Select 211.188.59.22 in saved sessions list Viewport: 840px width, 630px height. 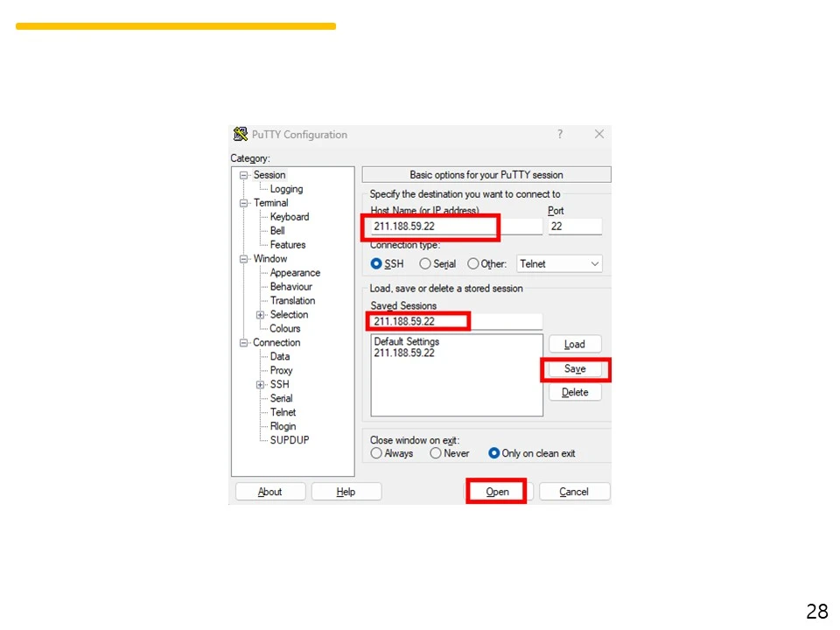point(404,353)
